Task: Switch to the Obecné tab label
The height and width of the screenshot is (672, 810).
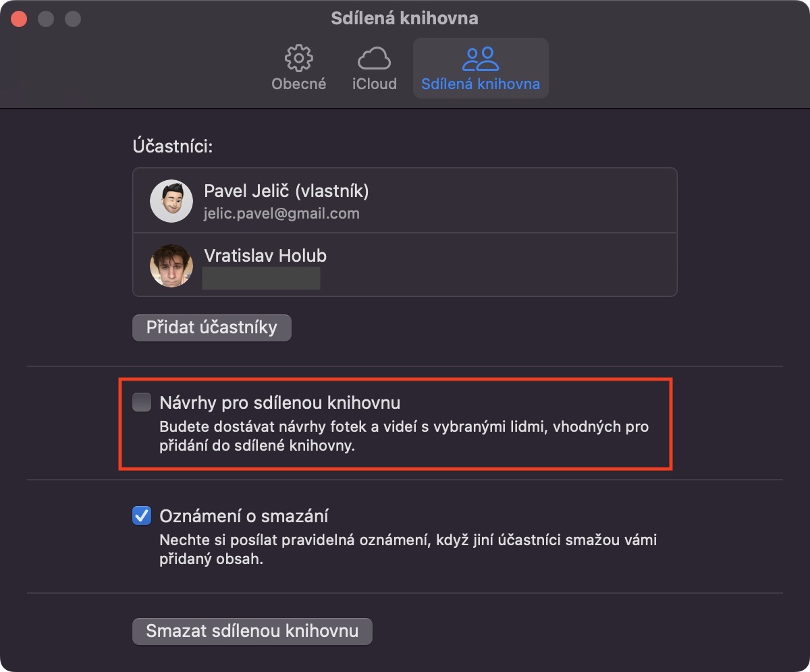Action: coord(298,84)
